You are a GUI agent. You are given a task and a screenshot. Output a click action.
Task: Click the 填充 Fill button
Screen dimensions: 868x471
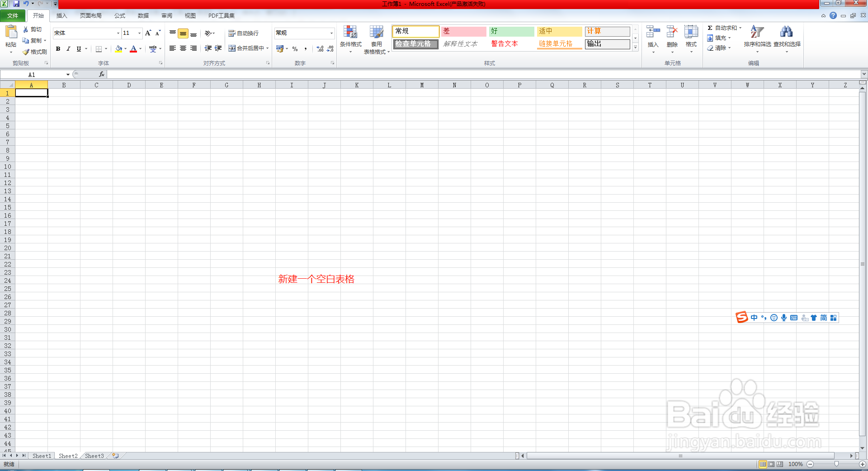tap(719, 38)
